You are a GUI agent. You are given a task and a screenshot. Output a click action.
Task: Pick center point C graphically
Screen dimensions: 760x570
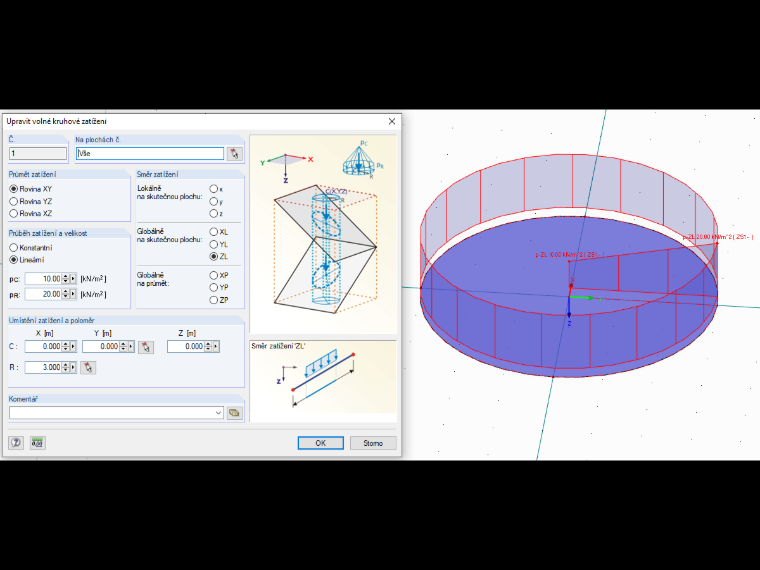click(146, 347)
